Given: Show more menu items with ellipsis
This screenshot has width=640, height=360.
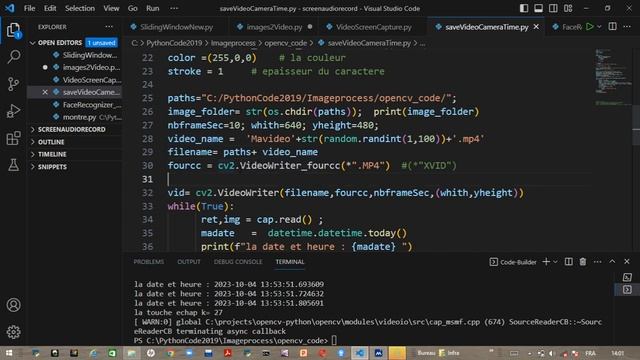Looking at the screenshot, I should 174,8.
